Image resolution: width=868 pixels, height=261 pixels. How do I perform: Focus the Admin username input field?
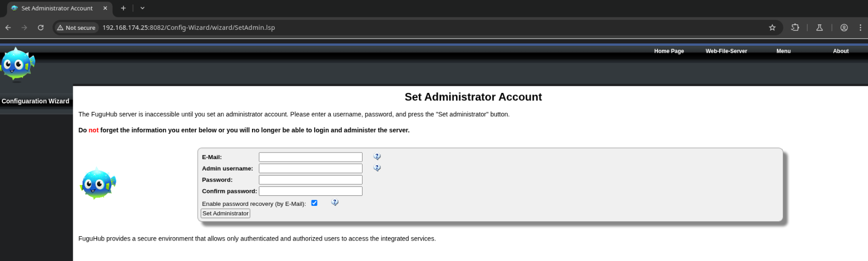tap(311, 169)
